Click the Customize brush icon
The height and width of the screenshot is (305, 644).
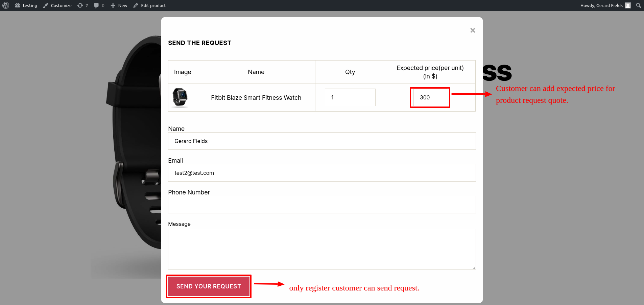[x=46, y=5]
